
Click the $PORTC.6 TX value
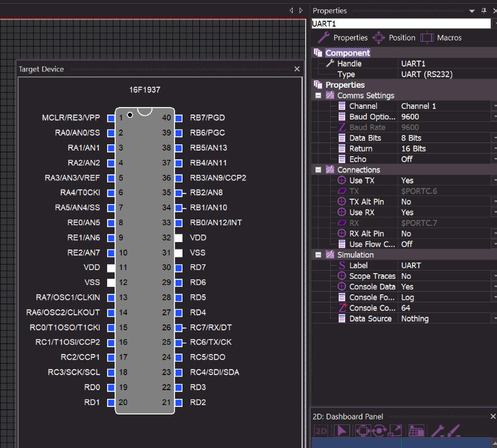pyautogui.click(x=419, y=191)
